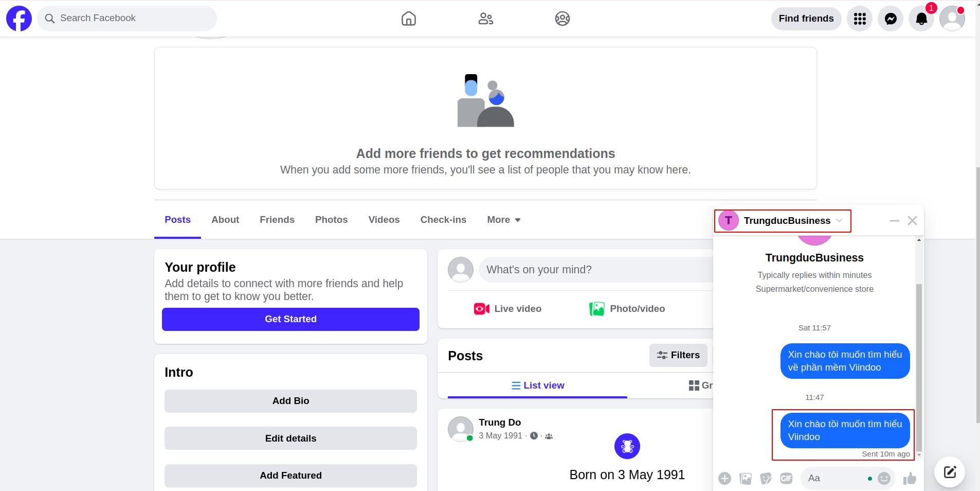Click the public clock icon on post

(534, 436)
